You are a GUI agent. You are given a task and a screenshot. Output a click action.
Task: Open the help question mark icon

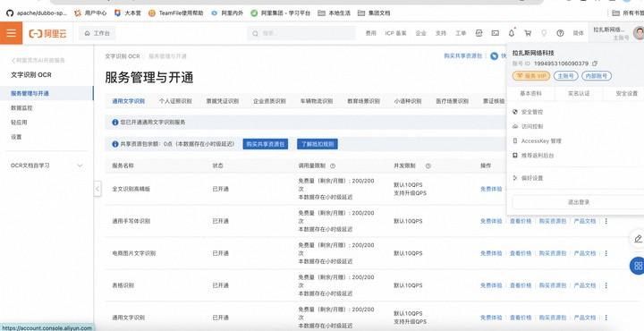coord(560,33)
